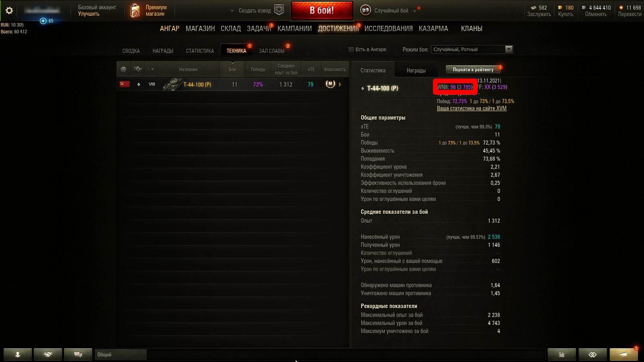Click the Premium shop icon

tap(135, 10)
